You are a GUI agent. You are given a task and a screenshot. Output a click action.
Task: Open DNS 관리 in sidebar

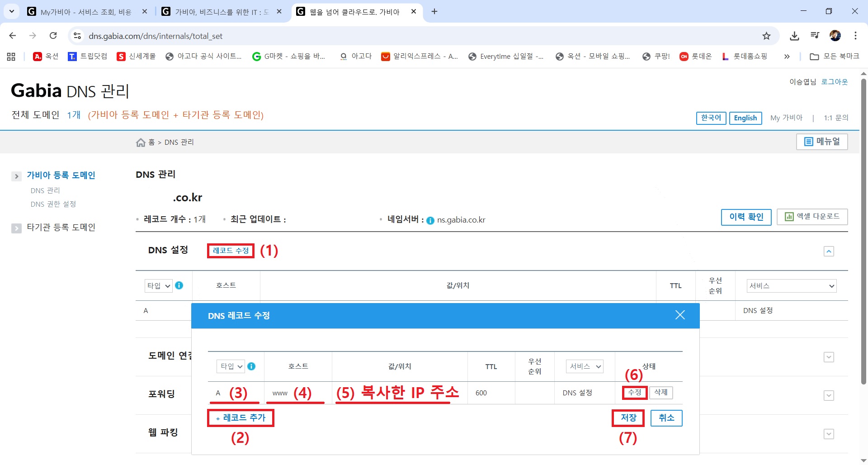(x=45, y=190)
